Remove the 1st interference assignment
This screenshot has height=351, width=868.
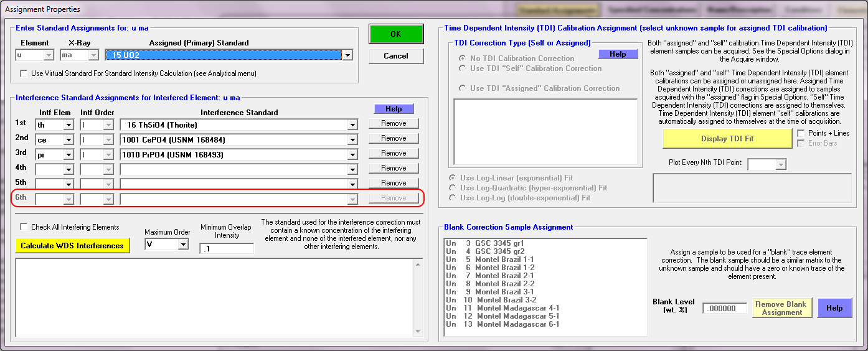click(394, 123)
